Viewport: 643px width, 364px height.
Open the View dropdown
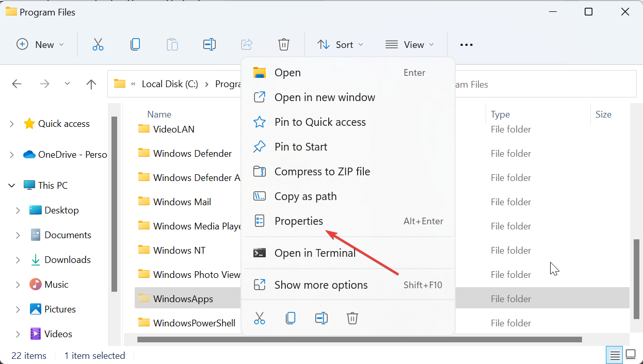pos(410,44)
